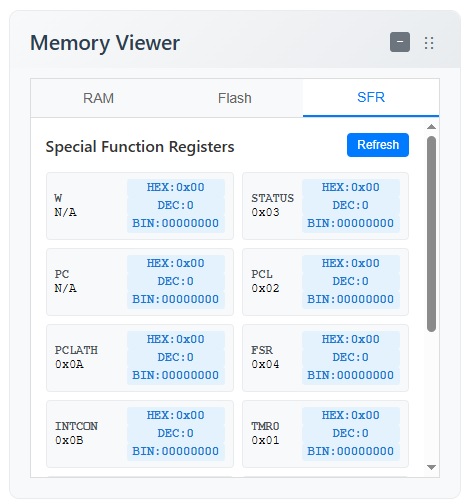Select the SFR tab
This screenshot has height=504, width=473.
(371, 97)
